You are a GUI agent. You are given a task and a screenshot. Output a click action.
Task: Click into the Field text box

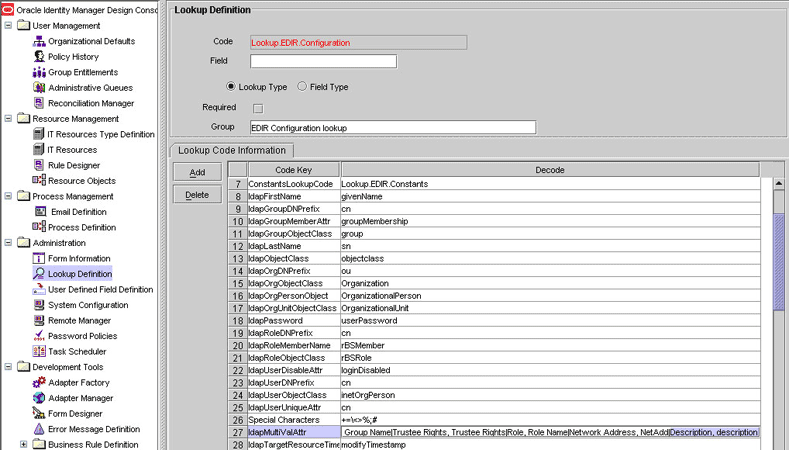pos(323,61)
